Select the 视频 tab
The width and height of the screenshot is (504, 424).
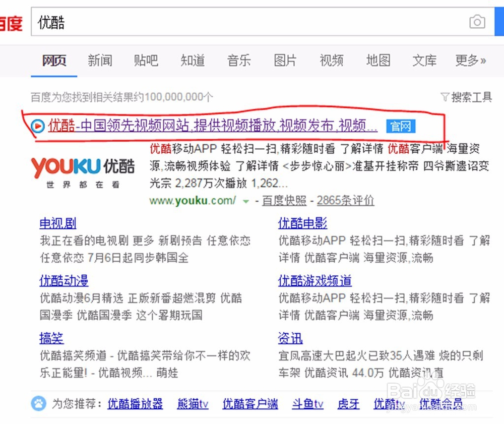(332, 60)
